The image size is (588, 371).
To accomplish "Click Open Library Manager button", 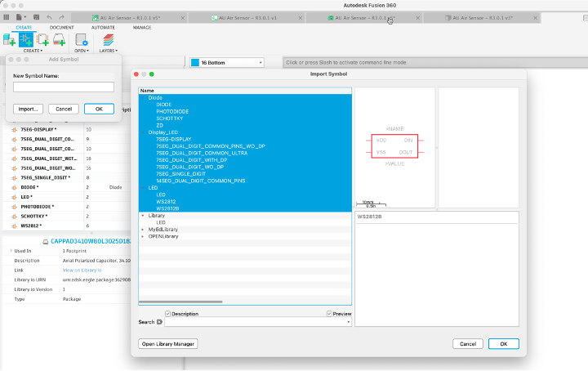I will pos(168,343).
